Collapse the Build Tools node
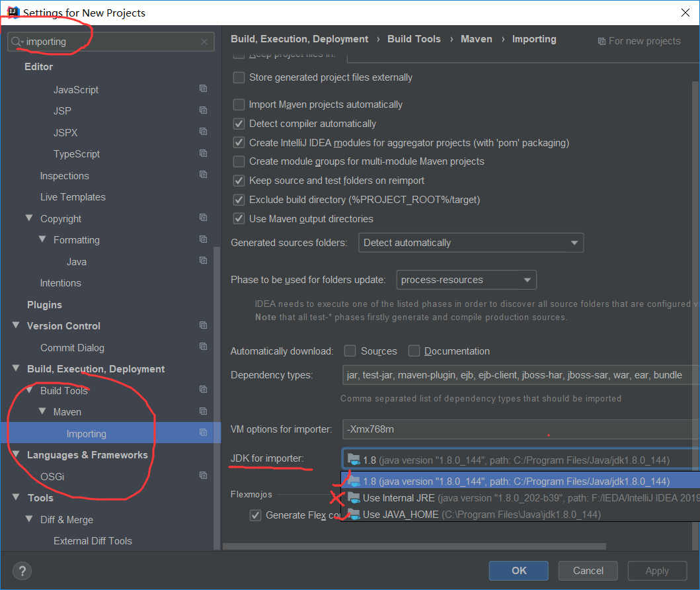This screenshot has width=700, height=590. coord(29,390)
